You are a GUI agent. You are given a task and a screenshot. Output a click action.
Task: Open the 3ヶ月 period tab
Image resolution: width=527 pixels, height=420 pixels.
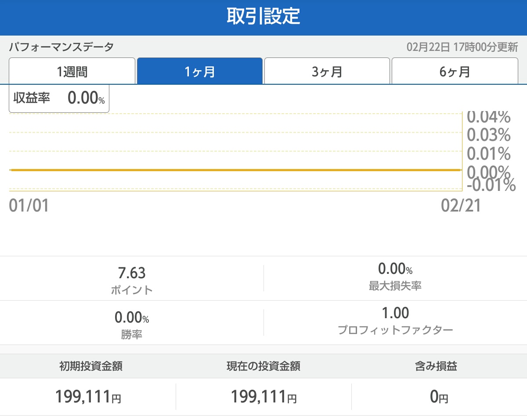(327, 71)
